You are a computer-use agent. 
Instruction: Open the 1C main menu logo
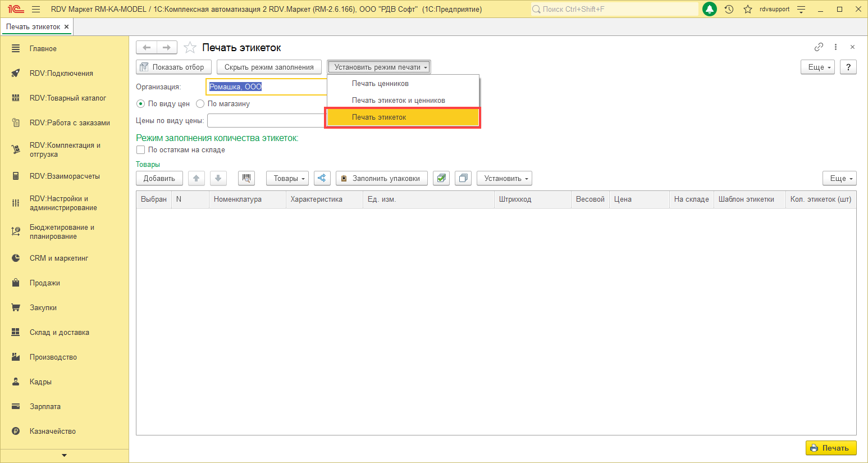(16, 9)
